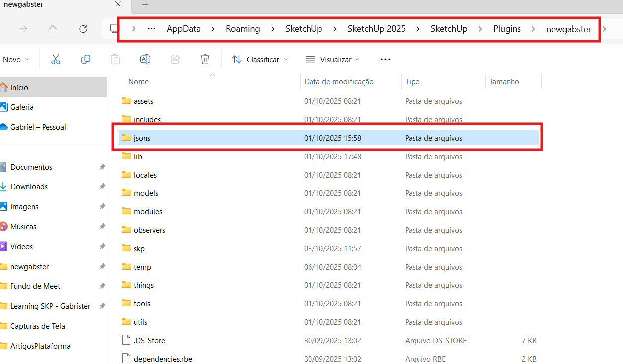Open the Visualizar view dropdown
The width and height of the screenshot is (623, 364).
tap(332, 59)
